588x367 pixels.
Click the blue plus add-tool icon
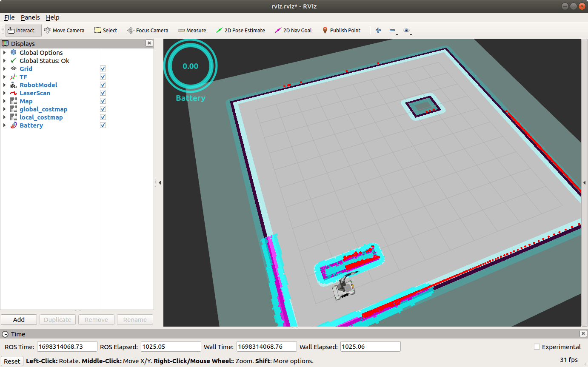pyautogui.click(x=378, y=30)
